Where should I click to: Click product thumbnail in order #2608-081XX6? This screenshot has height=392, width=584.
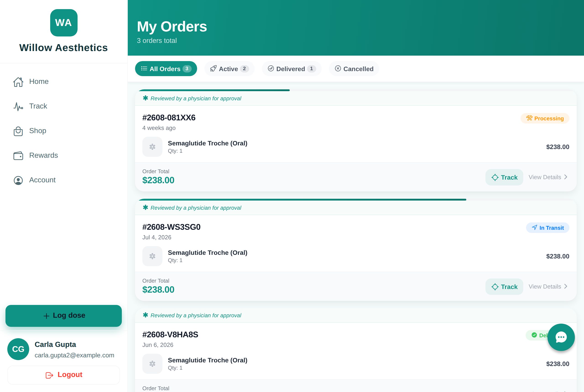(x=152, y=147)
